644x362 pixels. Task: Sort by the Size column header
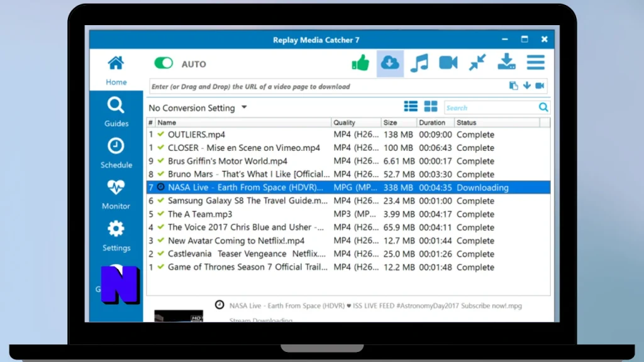(398, 123)
